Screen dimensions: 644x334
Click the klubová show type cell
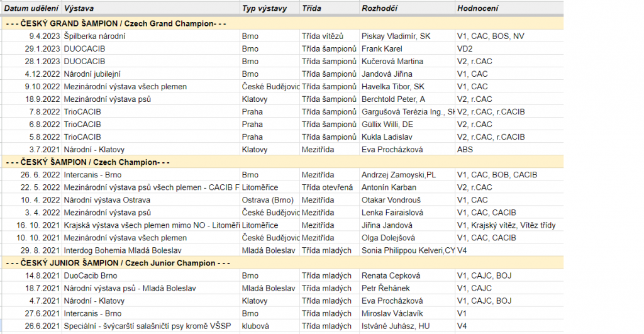(x=270, y=326)
